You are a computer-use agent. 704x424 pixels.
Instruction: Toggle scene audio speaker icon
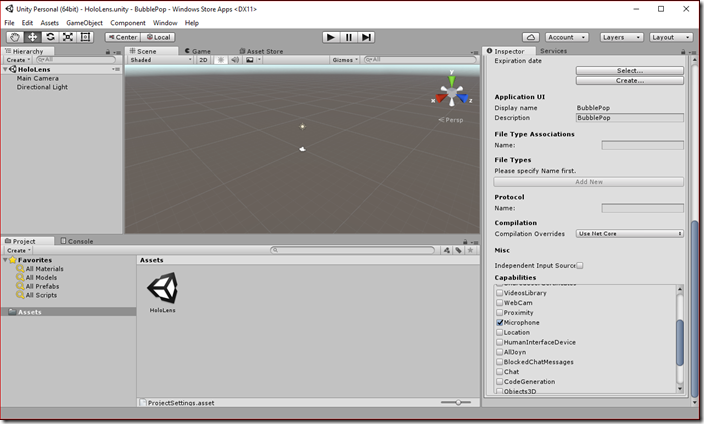[x=235, y=60]
